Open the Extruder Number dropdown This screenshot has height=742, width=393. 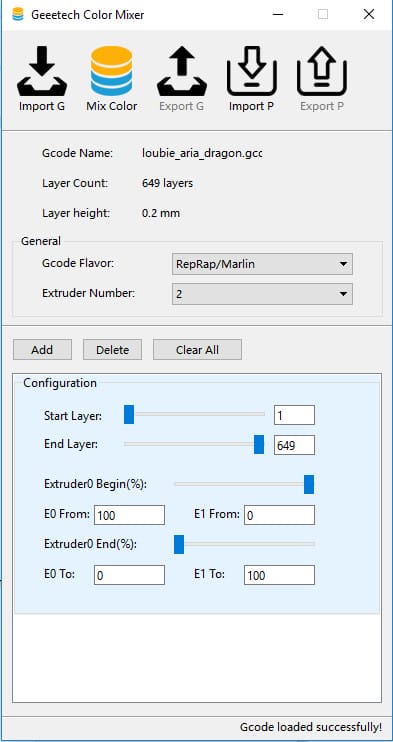click(262, 294)
